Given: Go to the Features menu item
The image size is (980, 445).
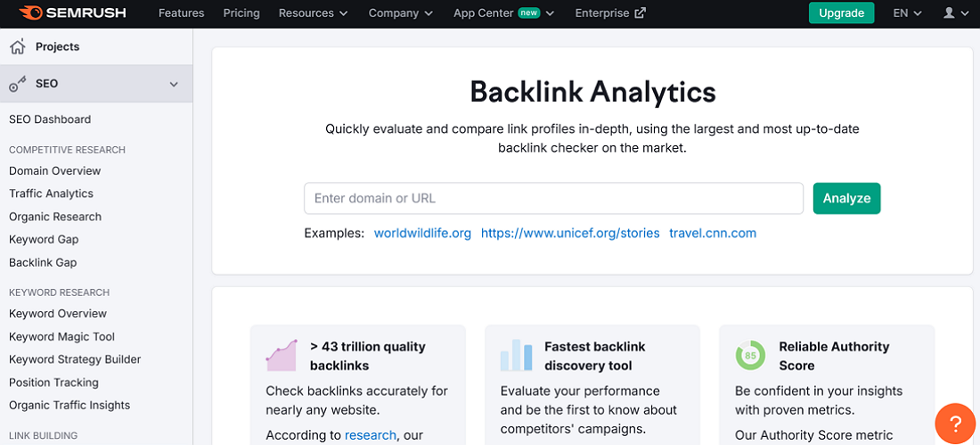Looking at the screenshot, I should click(181, 13).
